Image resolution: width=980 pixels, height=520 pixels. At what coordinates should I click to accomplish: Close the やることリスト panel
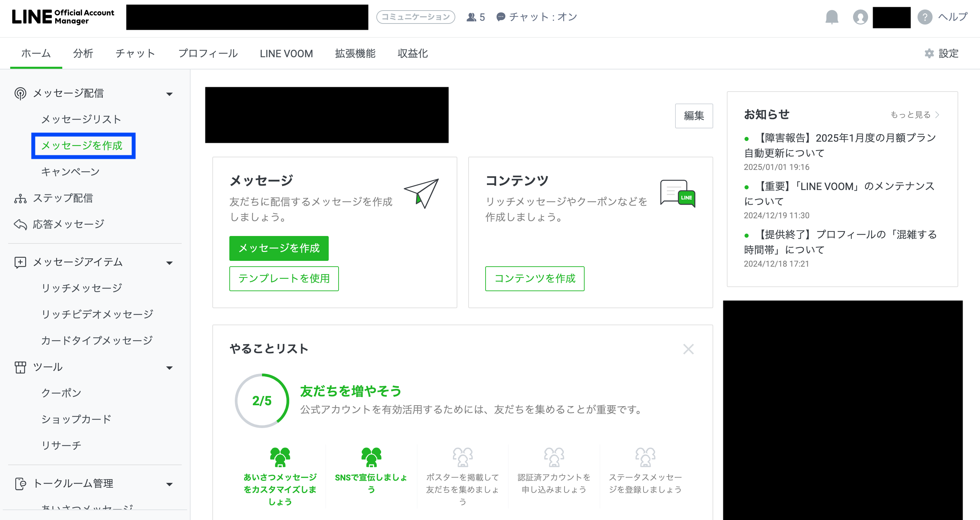688,349
